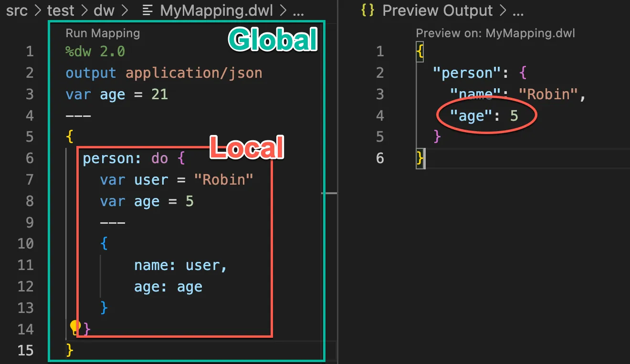Click the 'output' keyword on line 2
Image resolution: width=630 pixels, height=364 pixels.
pyautogui.click(x=91, y=73)
